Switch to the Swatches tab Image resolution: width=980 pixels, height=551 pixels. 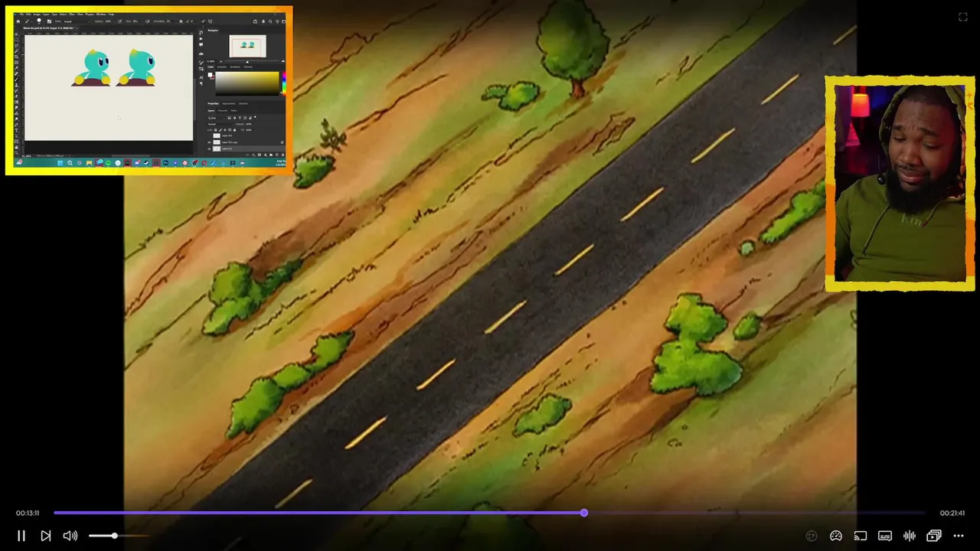[222, 67]
